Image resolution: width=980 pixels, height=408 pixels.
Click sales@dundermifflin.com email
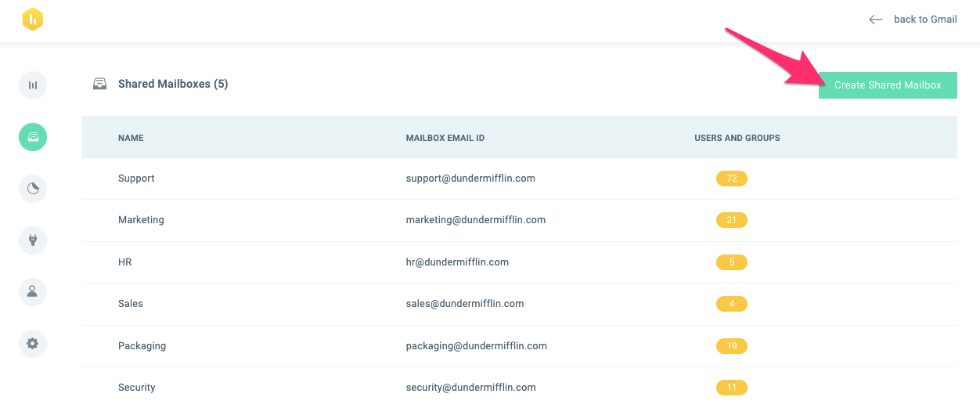pyautogui.click(x=465, y=304)
